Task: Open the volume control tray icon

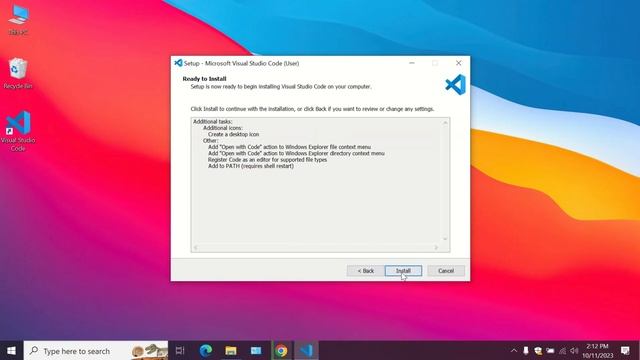Action: click(575, 351)
